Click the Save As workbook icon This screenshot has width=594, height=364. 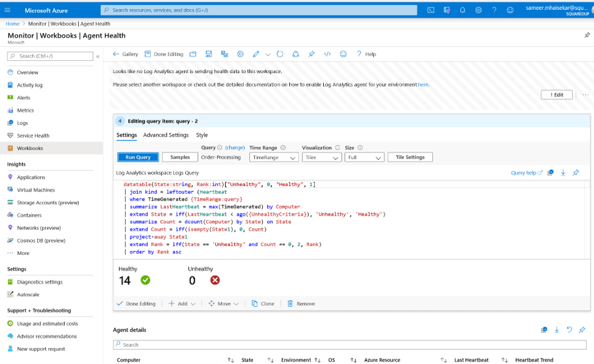[x=224, y=54]
